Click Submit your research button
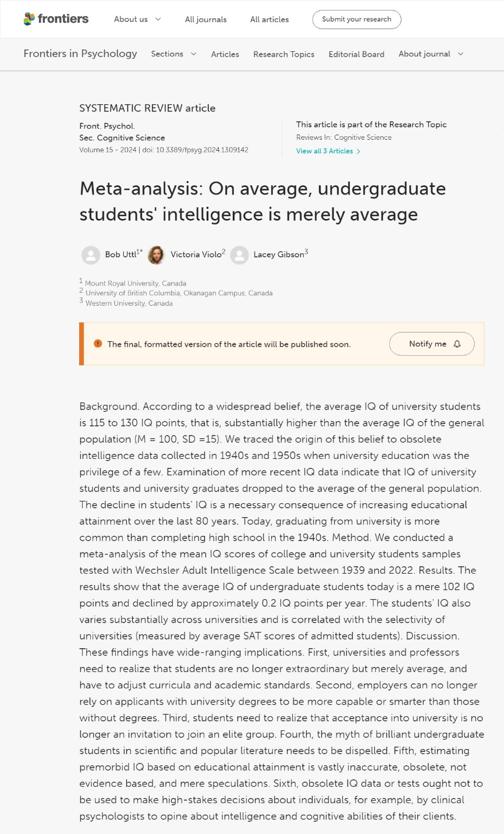The image size is (504, 834). pos(357,19)
